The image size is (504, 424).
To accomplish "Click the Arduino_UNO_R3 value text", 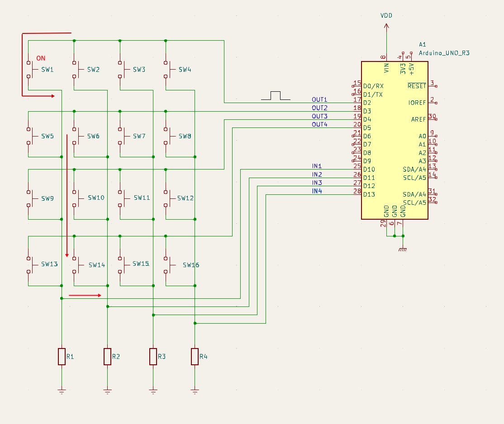I will (444, 53).
